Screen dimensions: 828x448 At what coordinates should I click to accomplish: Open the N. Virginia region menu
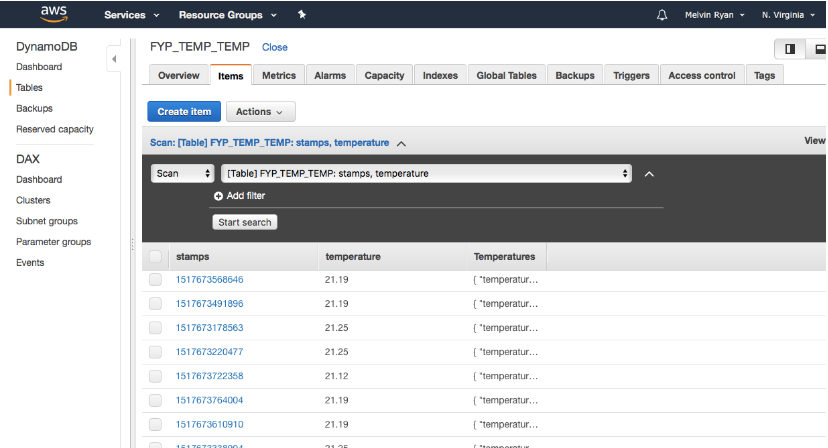pyautogui.click(x=788, y=15)
